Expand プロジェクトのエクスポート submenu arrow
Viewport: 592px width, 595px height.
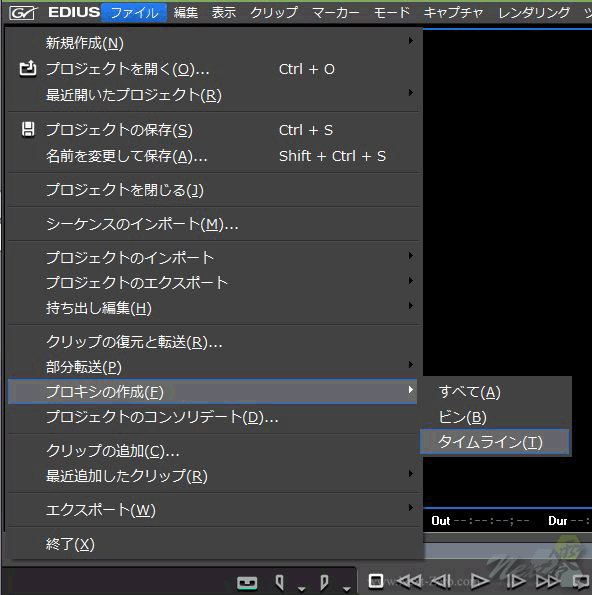[x=411, y=280]
